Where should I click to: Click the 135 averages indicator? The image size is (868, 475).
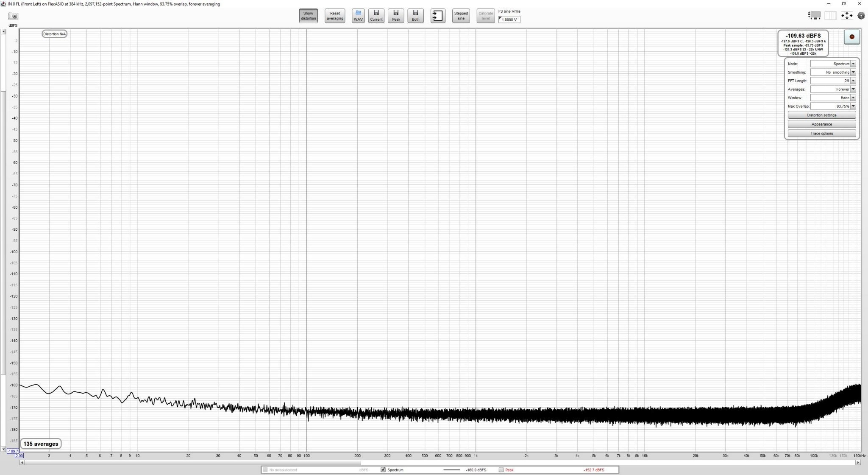pyautogui.click(x=41, y=444)
